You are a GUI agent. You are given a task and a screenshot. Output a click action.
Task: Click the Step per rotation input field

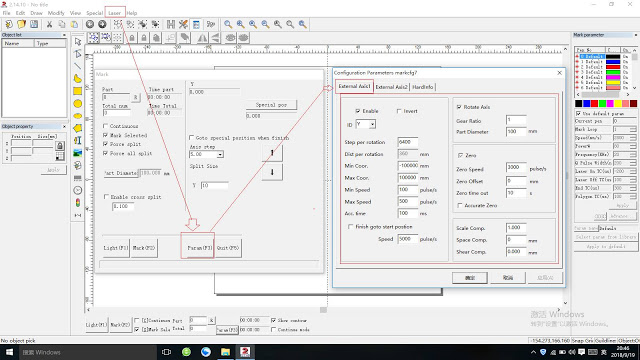(x=408, y=142)
